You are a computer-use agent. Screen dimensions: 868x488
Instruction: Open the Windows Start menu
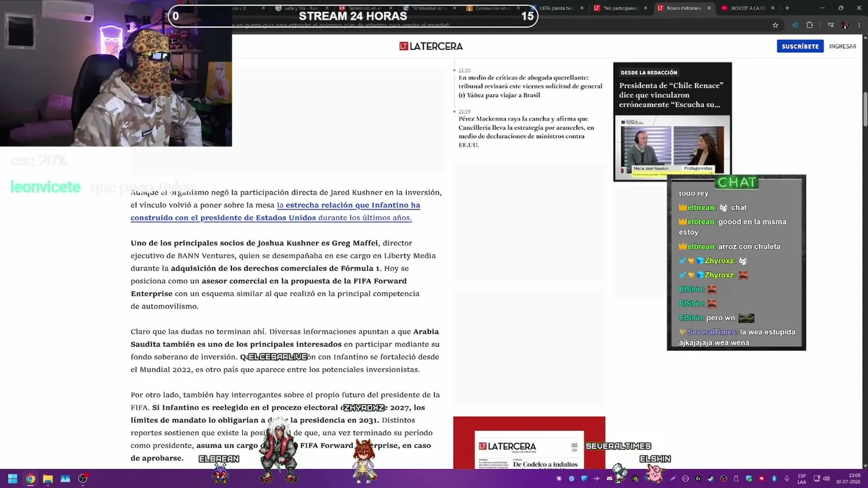(x=12, y=479)
